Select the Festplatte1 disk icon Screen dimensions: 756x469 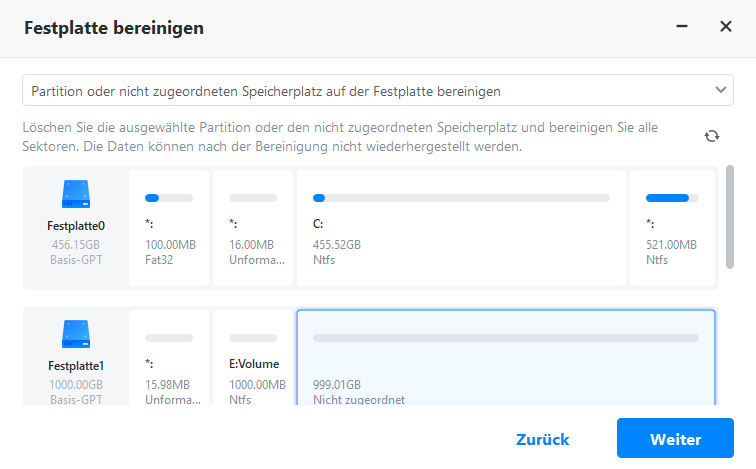(76, 332)
